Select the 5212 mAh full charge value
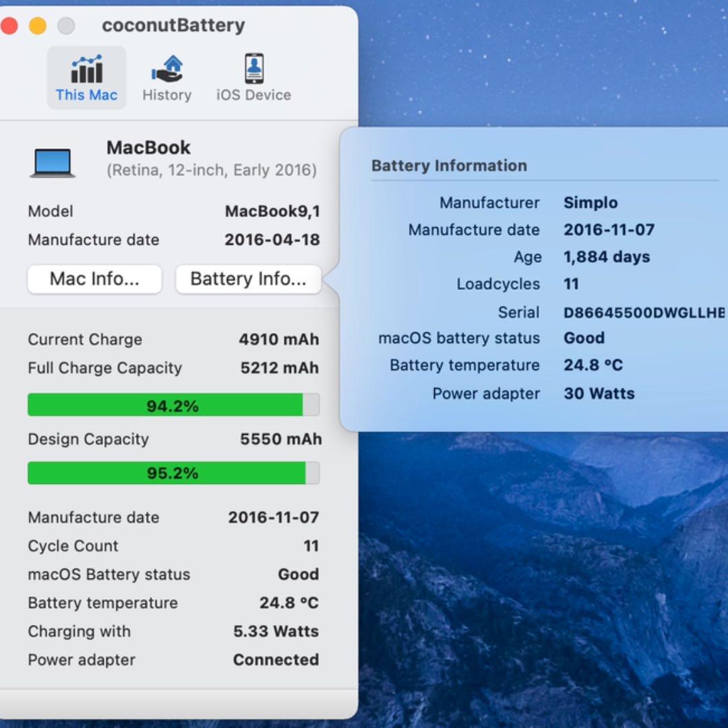This screenshot has width=728, height=728. coord(280,368)
